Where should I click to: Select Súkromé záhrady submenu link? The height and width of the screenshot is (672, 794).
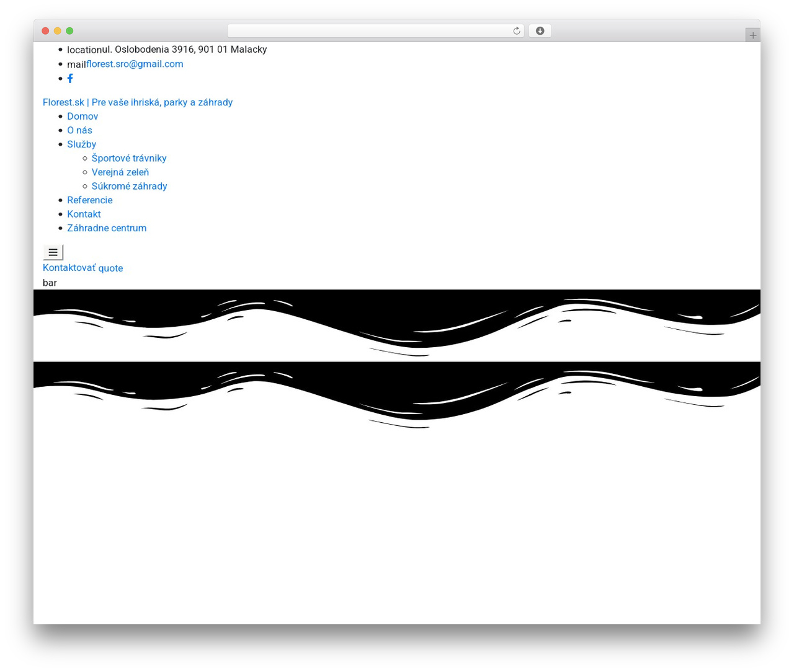(129, 186)
